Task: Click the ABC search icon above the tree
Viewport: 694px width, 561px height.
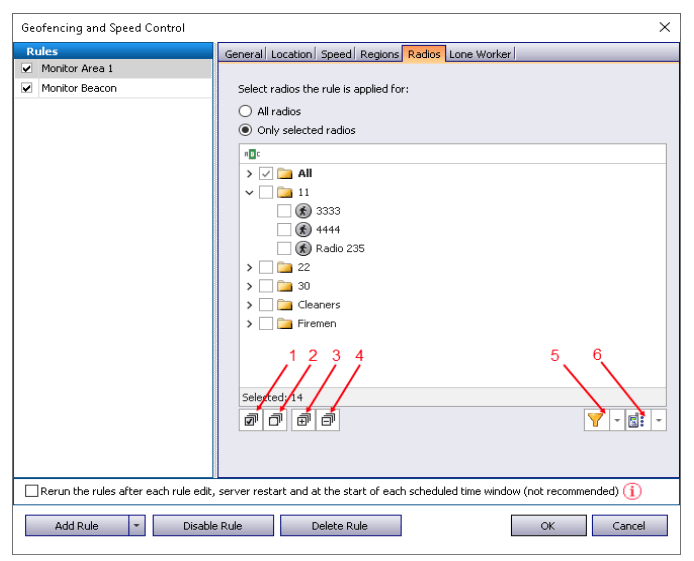Action: [252, 154]
